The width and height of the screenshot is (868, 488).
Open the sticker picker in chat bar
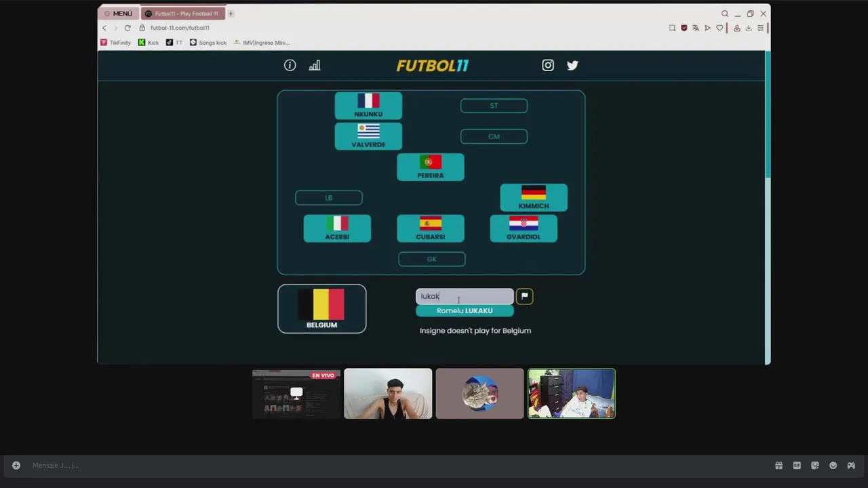tap(815, 465)
